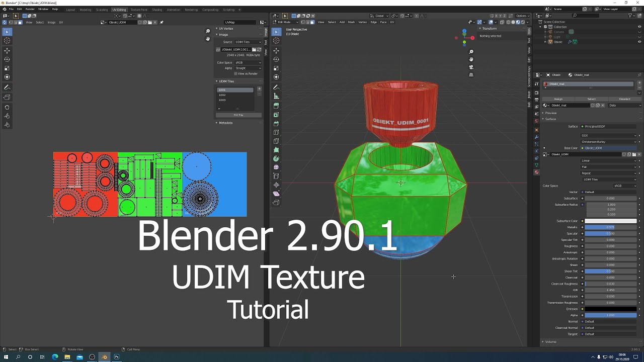Open the Color Space sRGB dropdown in Image panel
Image resolution: width=644 pixels, height=362 pixels.
pyautogui.click(x=248, y=63)
